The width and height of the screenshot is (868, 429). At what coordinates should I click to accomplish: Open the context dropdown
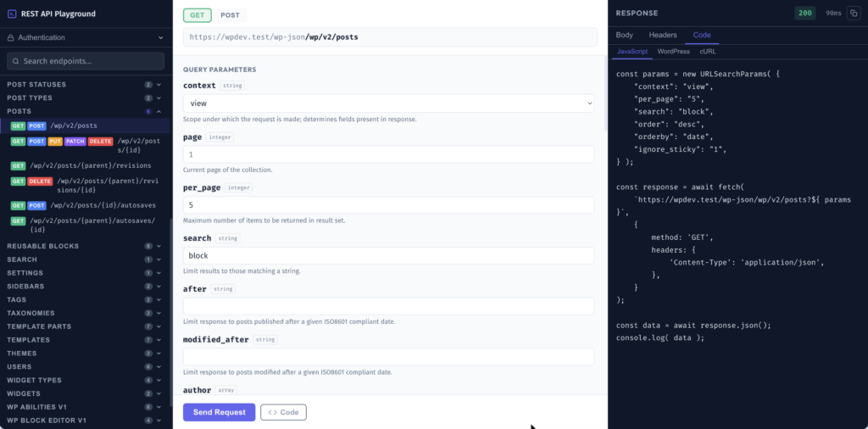click(388, 103)
